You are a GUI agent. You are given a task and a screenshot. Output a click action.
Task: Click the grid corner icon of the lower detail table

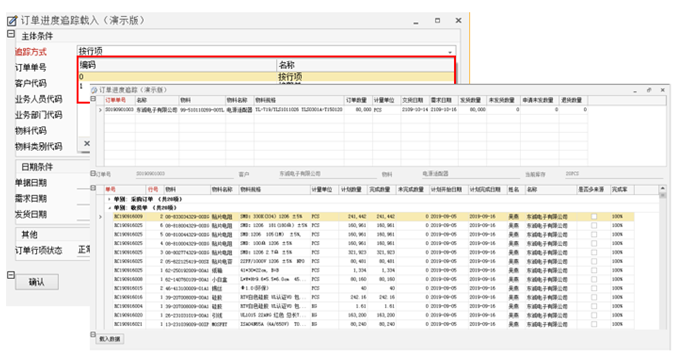(x=93, y=188)
